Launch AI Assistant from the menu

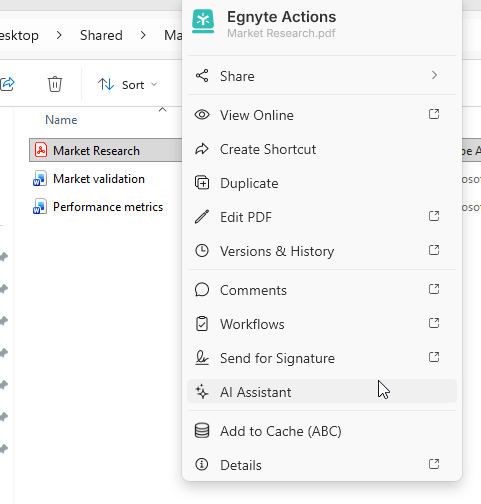322,391
